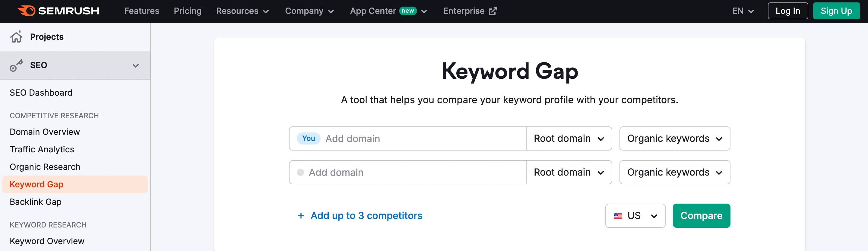Click the SEO key icon in sidebar

[x=16, y=65]
